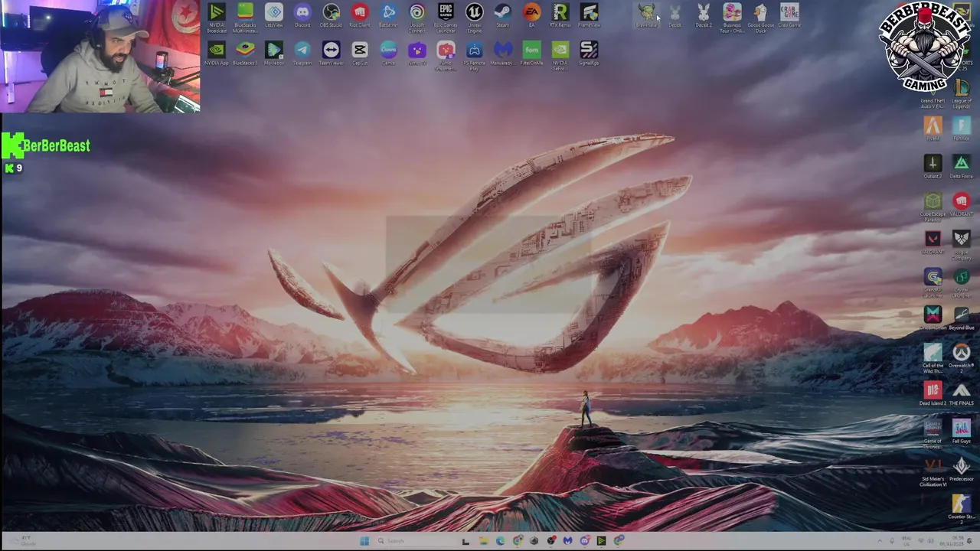The width and height of the screenshot is (980, 551).
Task: Select the LetsView desktop icon
Action: click(x=274, y=15)
